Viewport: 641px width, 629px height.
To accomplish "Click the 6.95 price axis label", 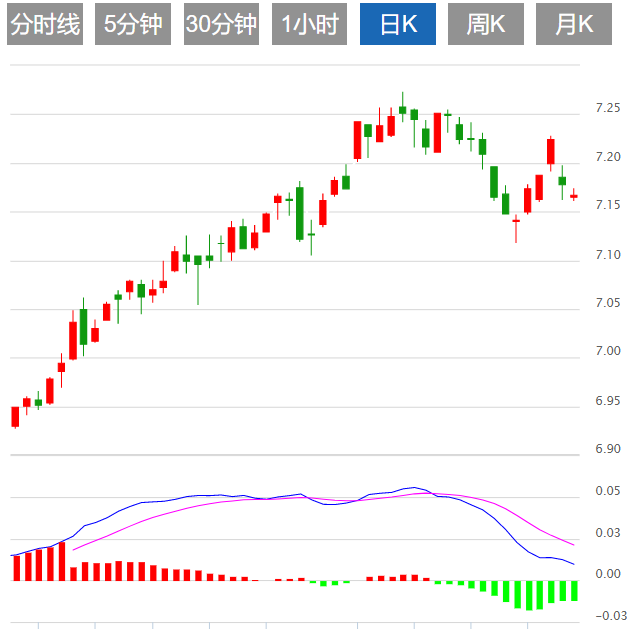I will pos(608,401).
